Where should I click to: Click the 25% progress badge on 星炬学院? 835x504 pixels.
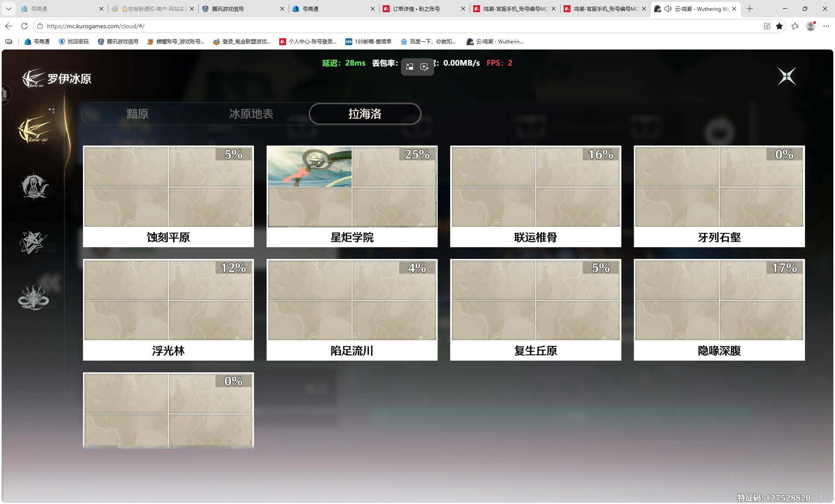[x=417, y=154]
